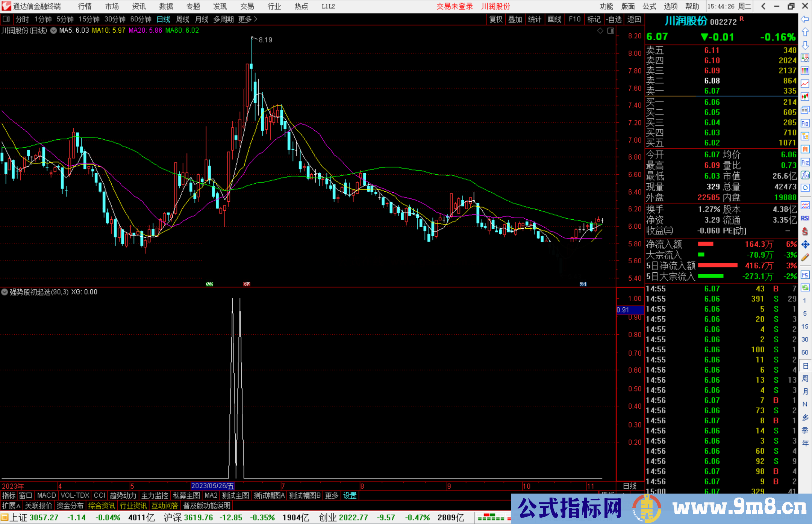Click the RSI indicator sidebar icon
812x524 pixels.
pyautogui.click(x=804, y=218)
